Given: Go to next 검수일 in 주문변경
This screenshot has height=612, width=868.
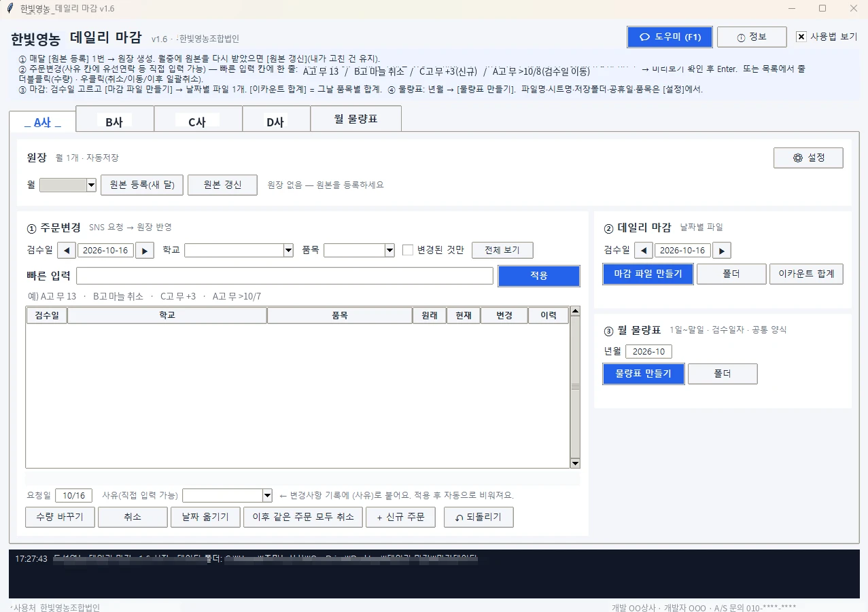Looking at the screenshot, I should pos(145,250).
